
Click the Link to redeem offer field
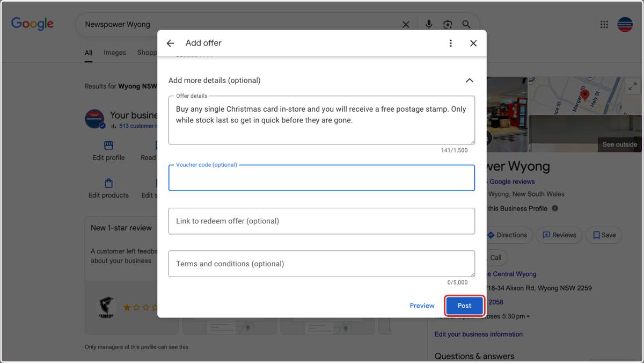[321, 221]
